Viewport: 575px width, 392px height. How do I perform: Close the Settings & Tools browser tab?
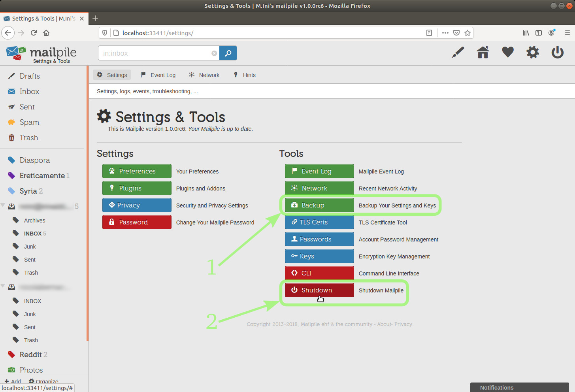82,19
